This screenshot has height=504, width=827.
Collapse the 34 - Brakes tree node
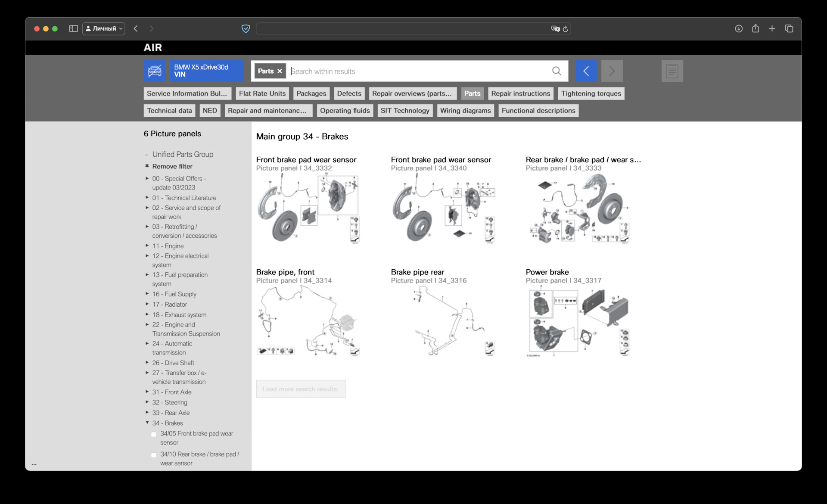[x=147, y=423]
